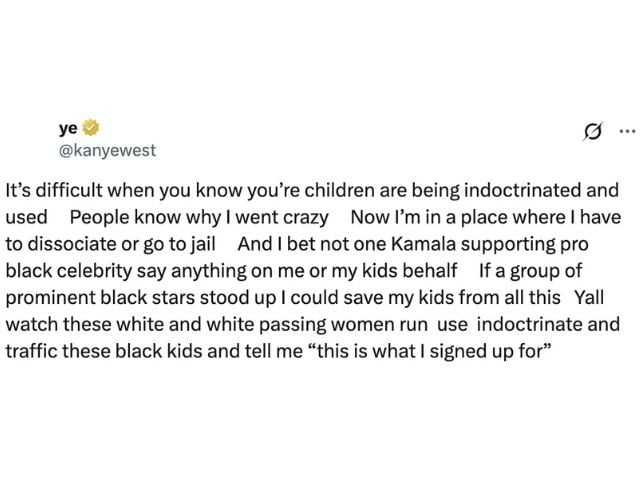Screen dimensions: 640x480
Task: Click the quoted phrase "this is what I signed up for"
Action: point(431,351)
